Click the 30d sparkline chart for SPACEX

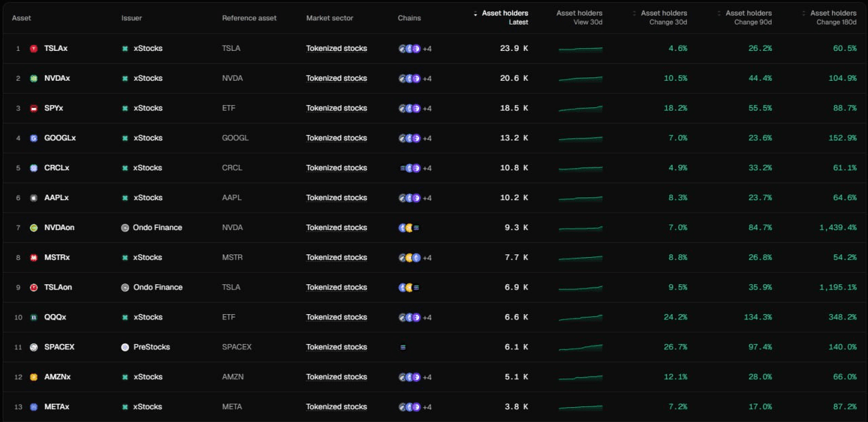[x=580, y=347]
